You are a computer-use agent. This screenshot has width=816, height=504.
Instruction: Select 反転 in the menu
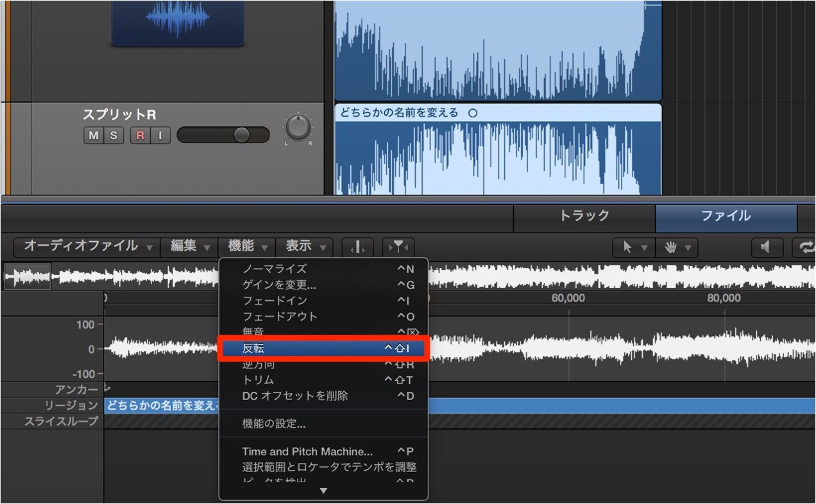pyautogui.click(x=323, y=348)
